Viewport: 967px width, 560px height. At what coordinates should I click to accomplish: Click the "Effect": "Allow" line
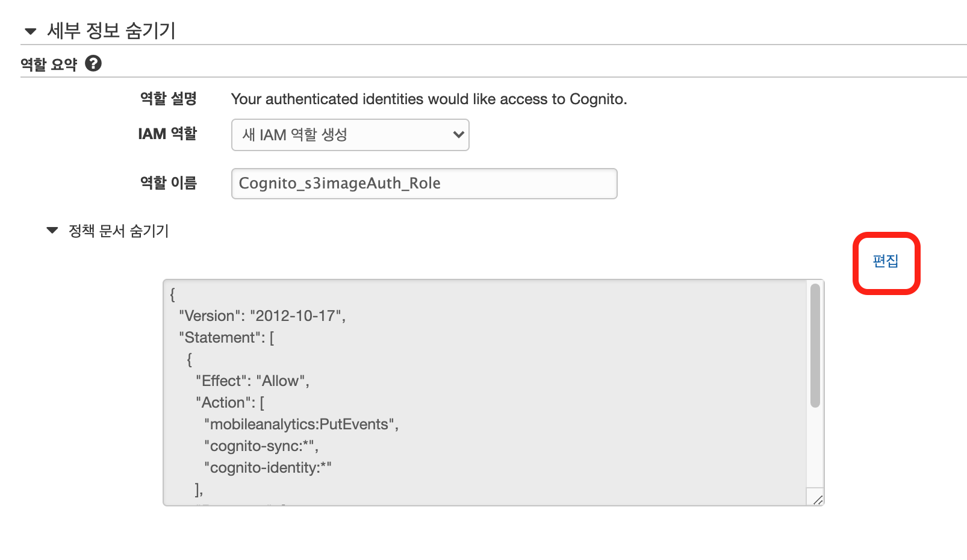252,381
